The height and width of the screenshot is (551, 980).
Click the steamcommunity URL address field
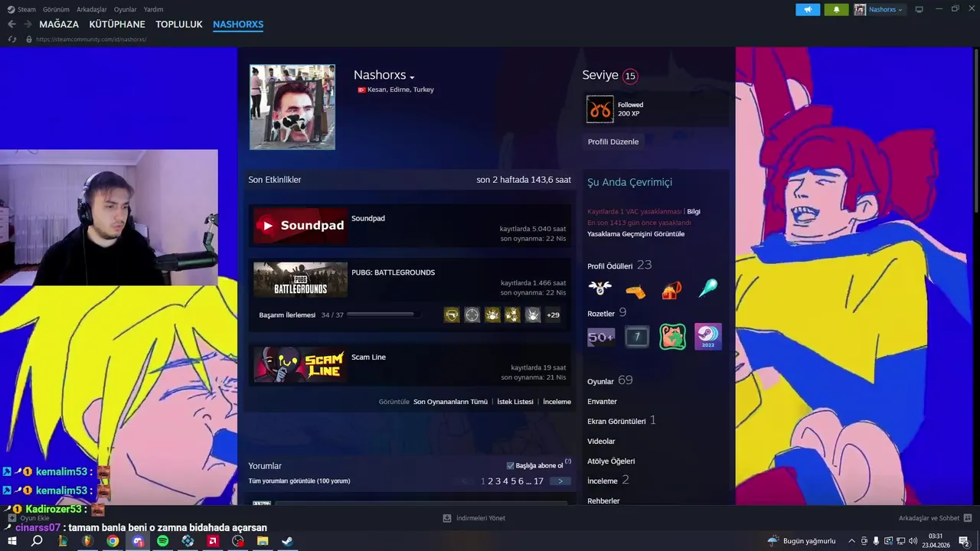tap(92, 39)
